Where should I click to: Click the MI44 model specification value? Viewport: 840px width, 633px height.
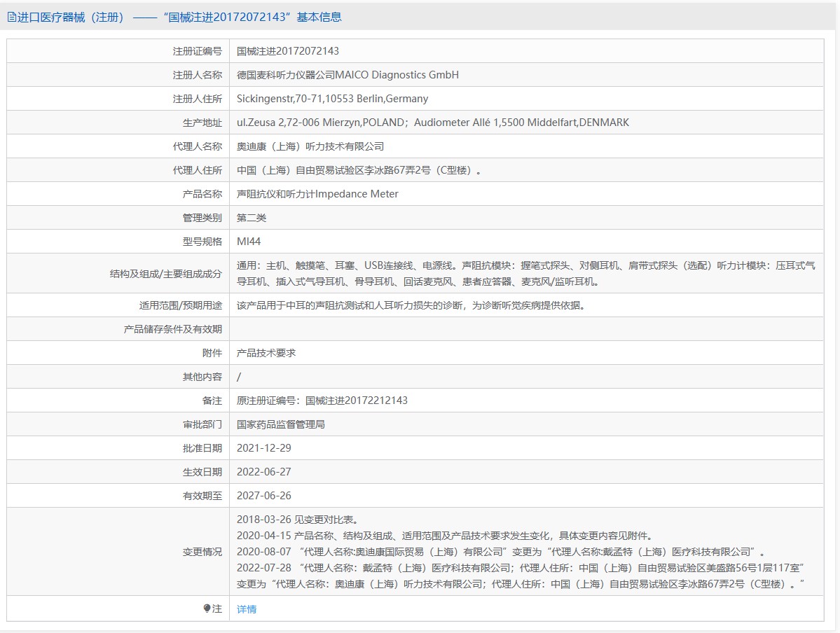pos(249,242)
